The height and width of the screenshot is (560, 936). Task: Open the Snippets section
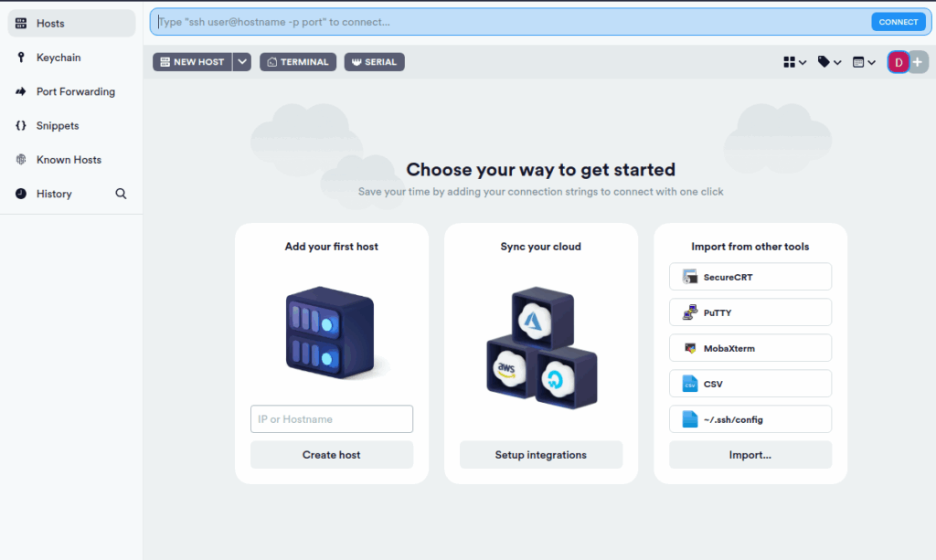[71, 125]
